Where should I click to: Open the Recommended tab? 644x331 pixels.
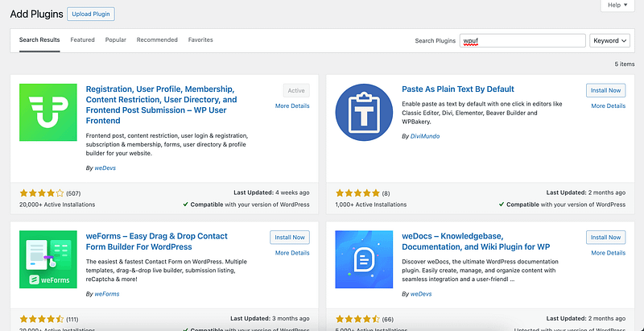pos(157,39)
